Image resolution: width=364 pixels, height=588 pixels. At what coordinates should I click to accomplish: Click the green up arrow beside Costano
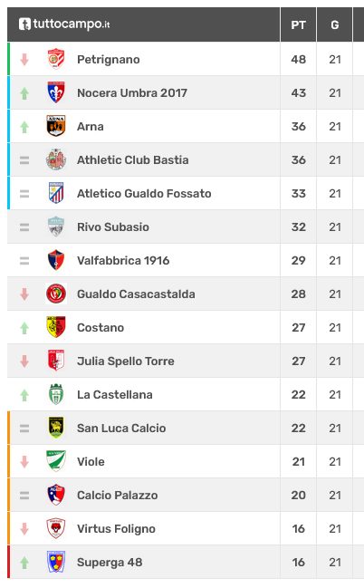[x=24, y=328]
